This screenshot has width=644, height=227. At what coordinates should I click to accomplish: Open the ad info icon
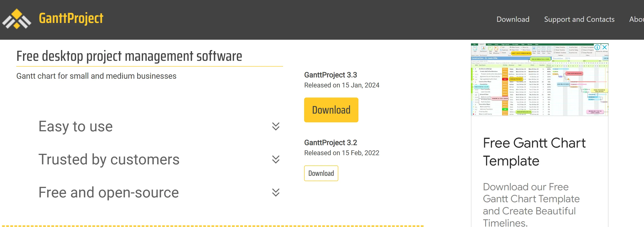pos(597,47)
